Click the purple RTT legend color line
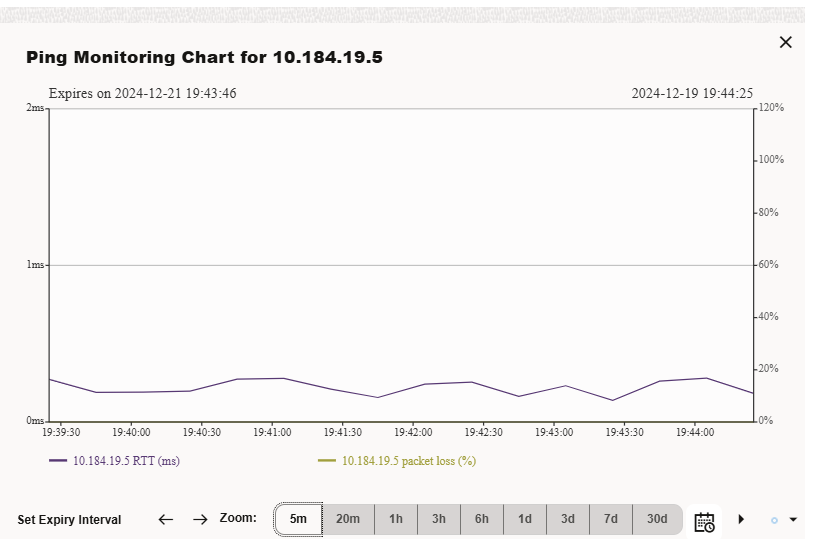The image size is (823, 549). pyautogui.click(x=58, y=461)
